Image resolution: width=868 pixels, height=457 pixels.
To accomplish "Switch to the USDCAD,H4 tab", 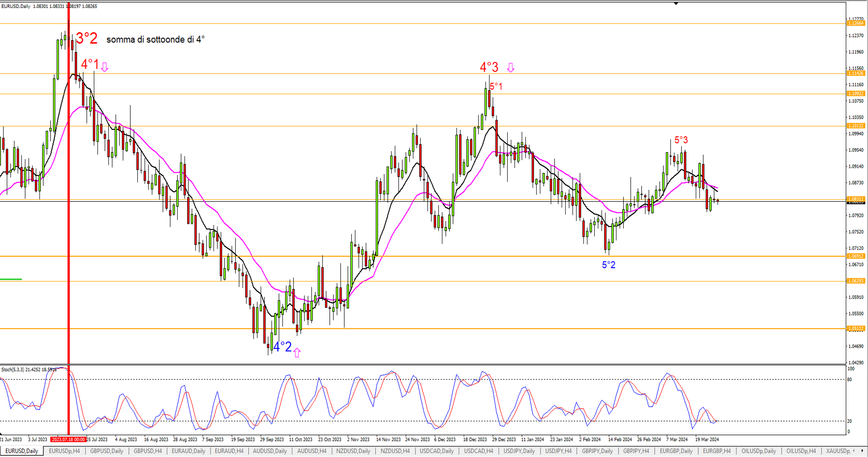I will coord(478,451).
